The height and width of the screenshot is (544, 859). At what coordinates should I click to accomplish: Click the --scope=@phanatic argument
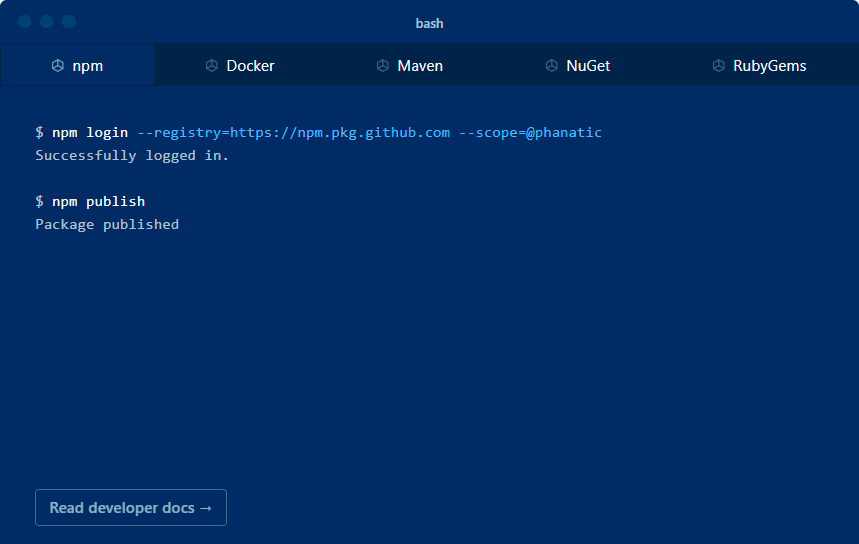[530, 133]
